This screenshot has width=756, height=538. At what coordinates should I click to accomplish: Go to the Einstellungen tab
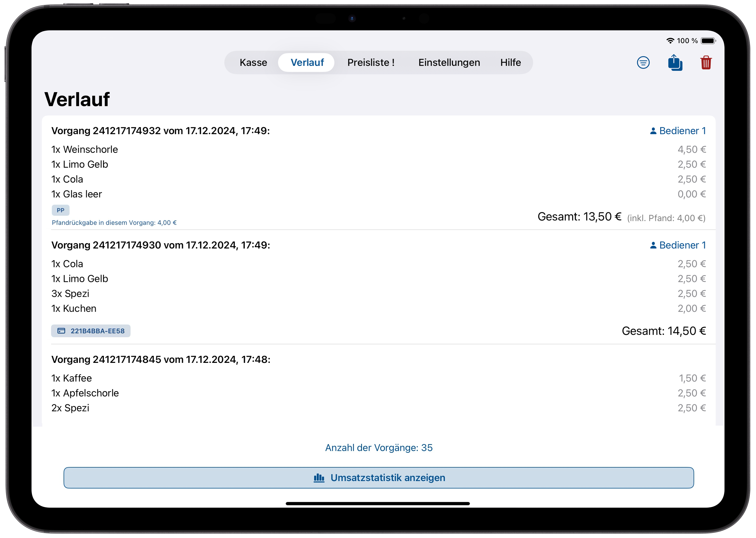449,63
